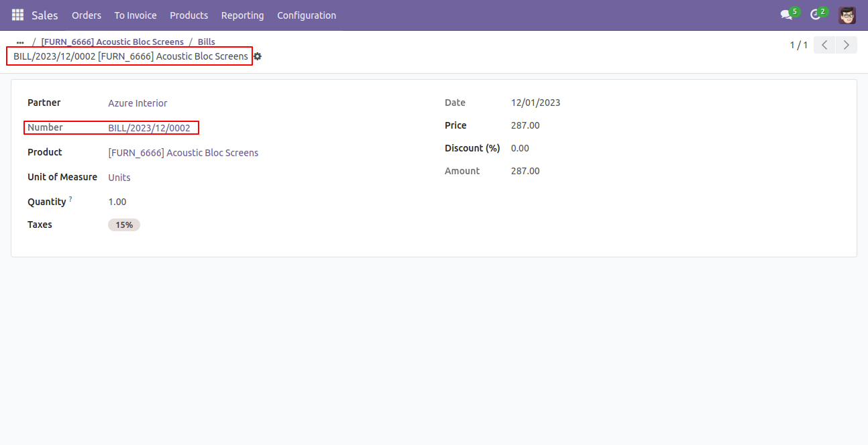Viewport: 868px width, 445px height.
Task: Go back to Bills breadcrumb
Action: point(207,42)
